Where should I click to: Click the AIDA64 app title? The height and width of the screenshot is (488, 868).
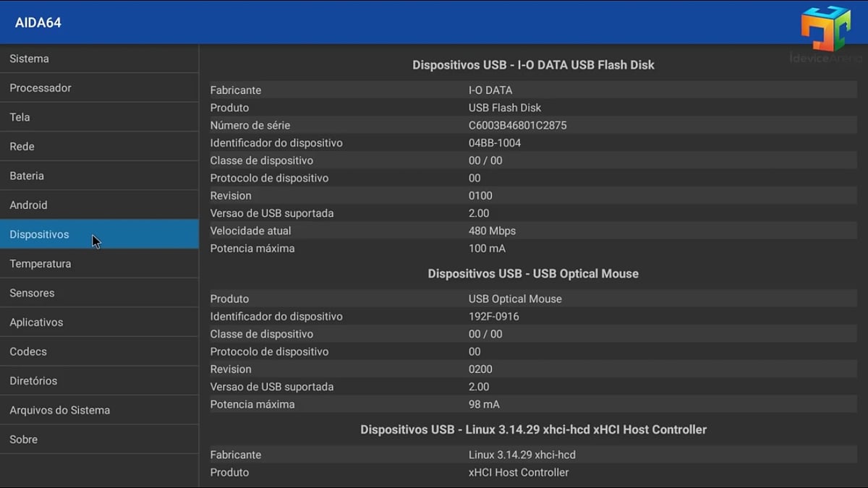[x=38, y=22]
